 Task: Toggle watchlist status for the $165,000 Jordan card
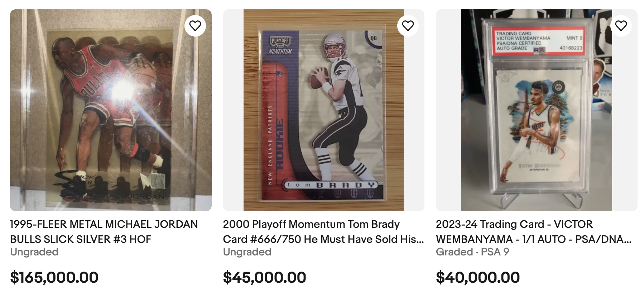195,25
